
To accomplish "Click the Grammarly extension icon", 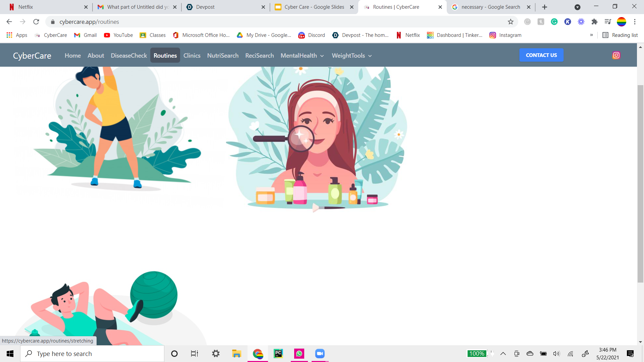I will 554,22.
